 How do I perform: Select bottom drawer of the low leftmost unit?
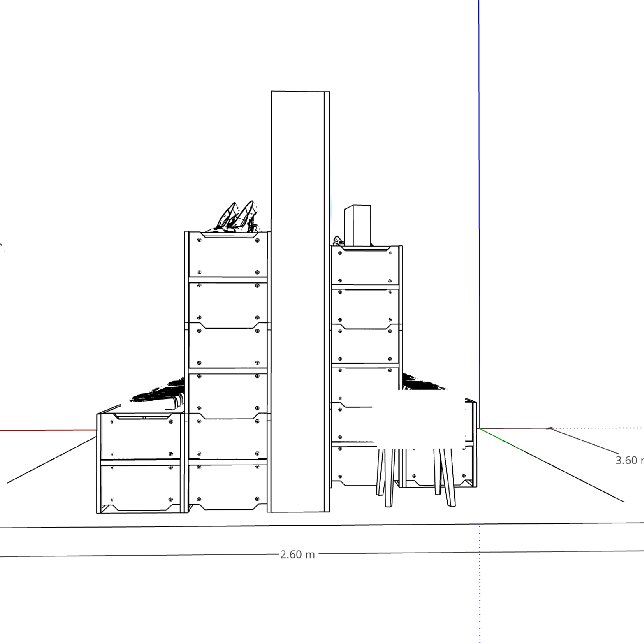point(141,487)
